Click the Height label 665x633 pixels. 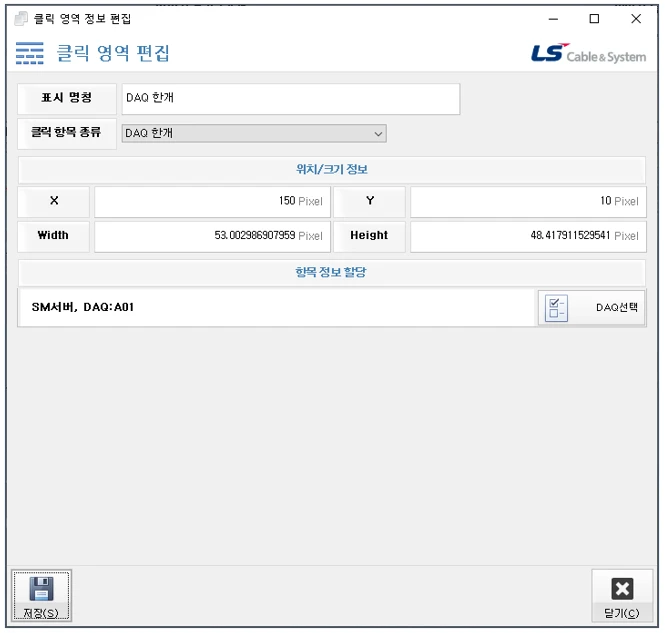coord(369,236)
